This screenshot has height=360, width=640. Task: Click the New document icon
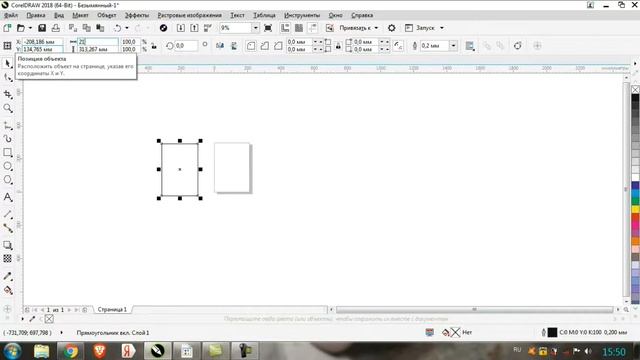[7, 28]
